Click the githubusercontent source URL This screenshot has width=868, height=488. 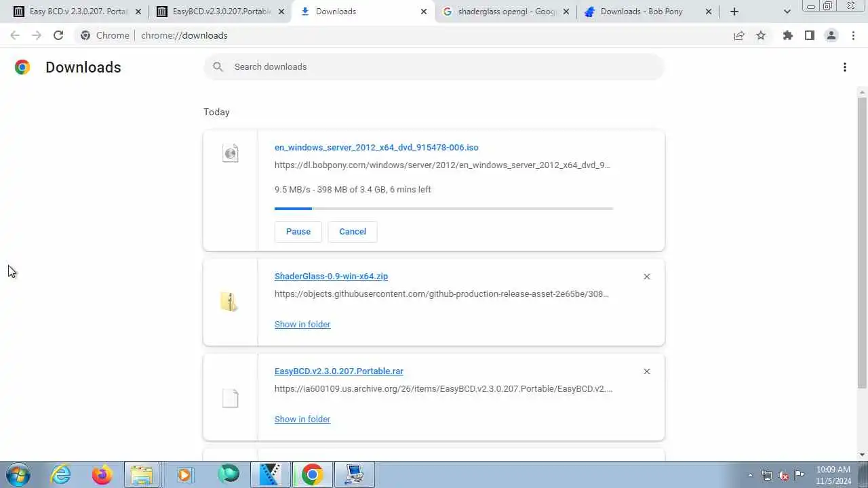pos(441,294)
